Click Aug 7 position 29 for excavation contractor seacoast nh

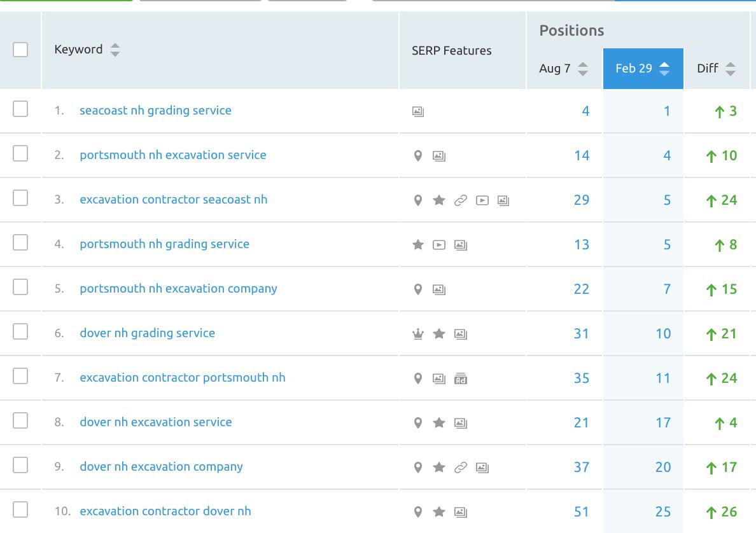click(582, 200)
